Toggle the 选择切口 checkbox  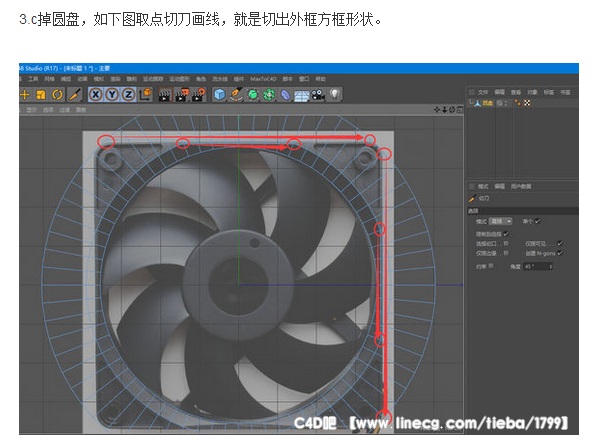coord(506,244)
